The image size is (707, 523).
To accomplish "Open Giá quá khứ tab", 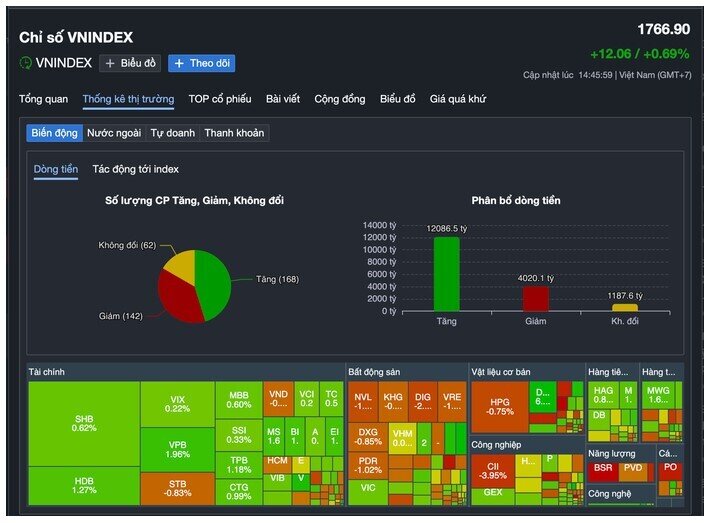I will [x=458, y=99].
